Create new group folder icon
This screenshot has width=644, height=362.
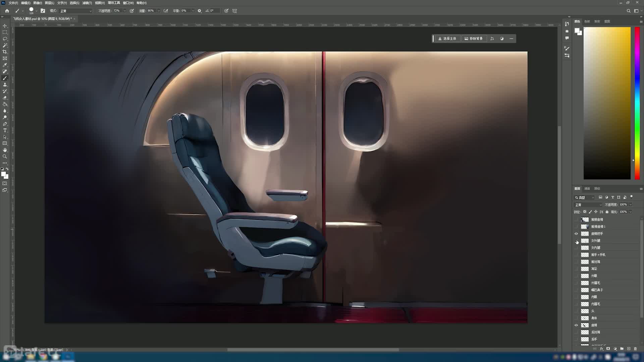coord(622,349)
